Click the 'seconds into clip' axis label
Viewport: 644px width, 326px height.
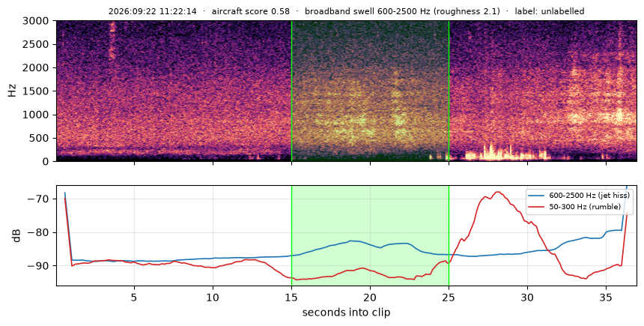[x=346, y=313]
